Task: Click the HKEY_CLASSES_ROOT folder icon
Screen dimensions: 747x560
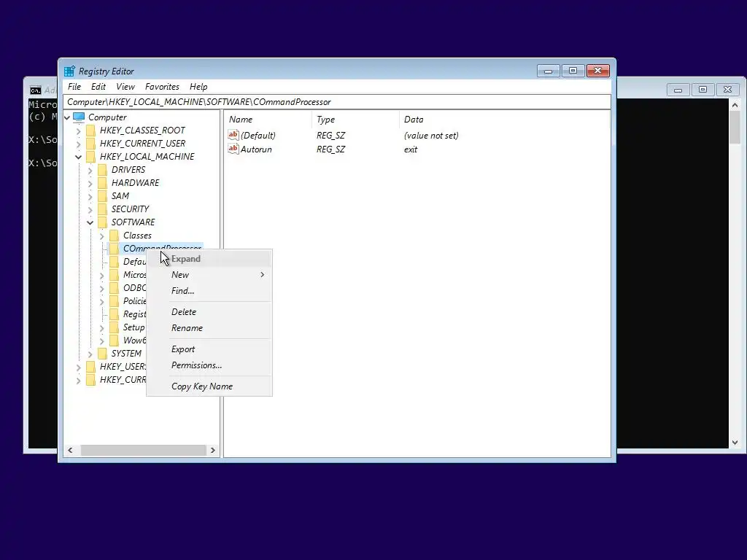Action: 90,131
